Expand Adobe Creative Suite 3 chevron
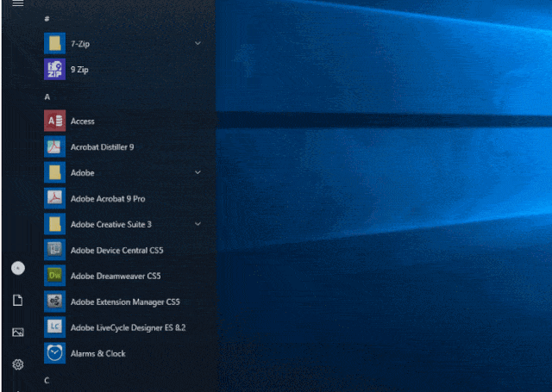 [x=198, y=224]
